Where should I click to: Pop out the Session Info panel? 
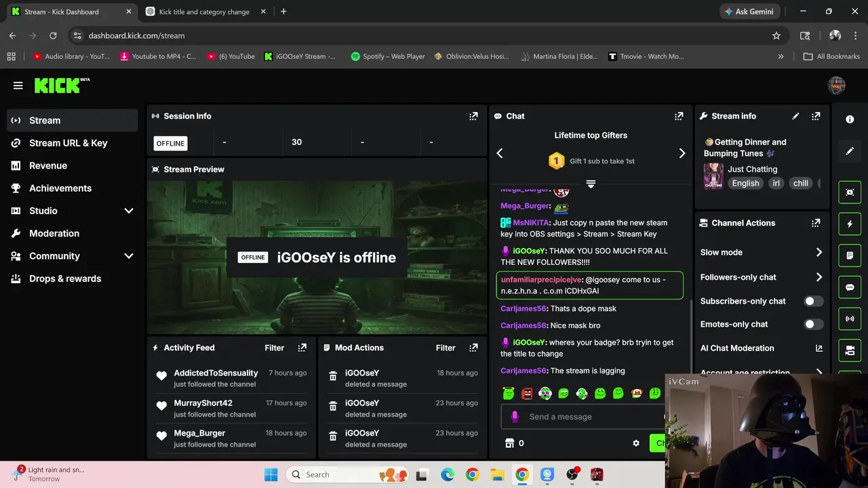pyautogui.click(x=473, y=116)
